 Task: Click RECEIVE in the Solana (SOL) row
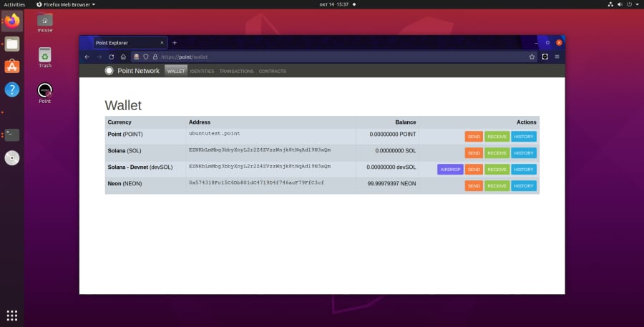point(497,153)
